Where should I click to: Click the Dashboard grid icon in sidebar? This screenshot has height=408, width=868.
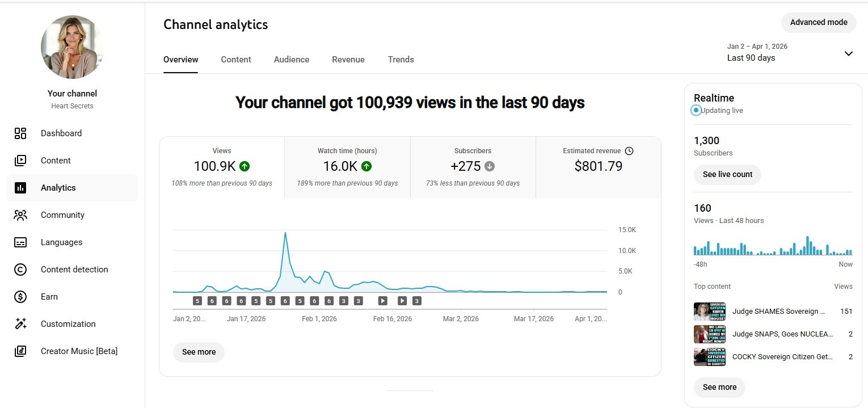click(x=20, y=133)
